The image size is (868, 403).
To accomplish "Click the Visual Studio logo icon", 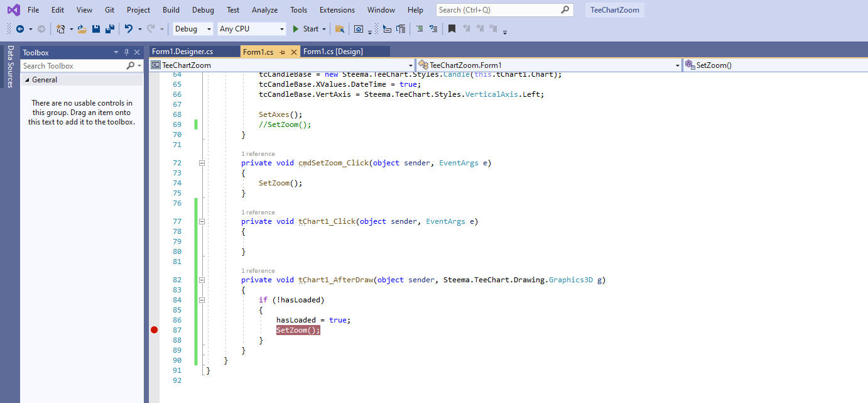I will [x=13, y=10].
